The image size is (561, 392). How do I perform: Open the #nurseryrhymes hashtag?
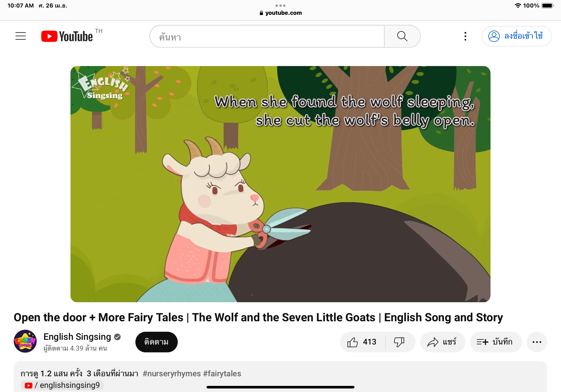pyautogui.click(x=171, y=373)
